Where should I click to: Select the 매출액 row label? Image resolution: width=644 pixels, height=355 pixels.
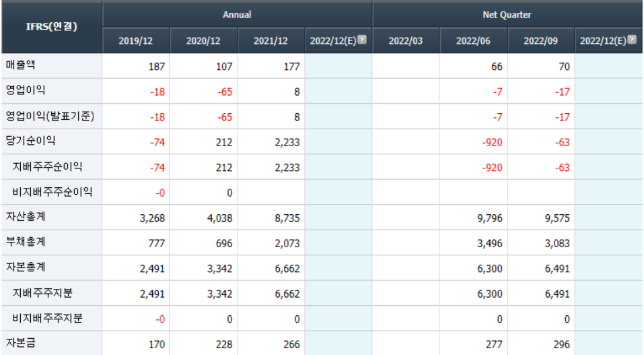[21, 65]
